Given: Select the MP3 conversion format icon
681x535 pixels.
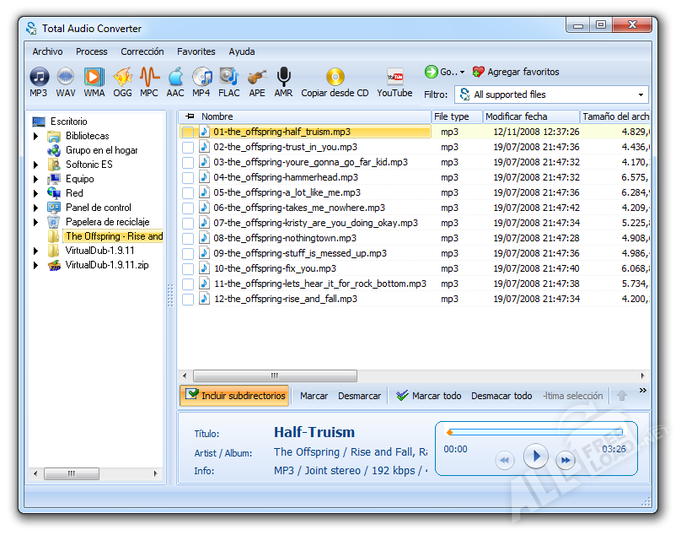Looking at the screenshot, I should [x=39, y=77].
